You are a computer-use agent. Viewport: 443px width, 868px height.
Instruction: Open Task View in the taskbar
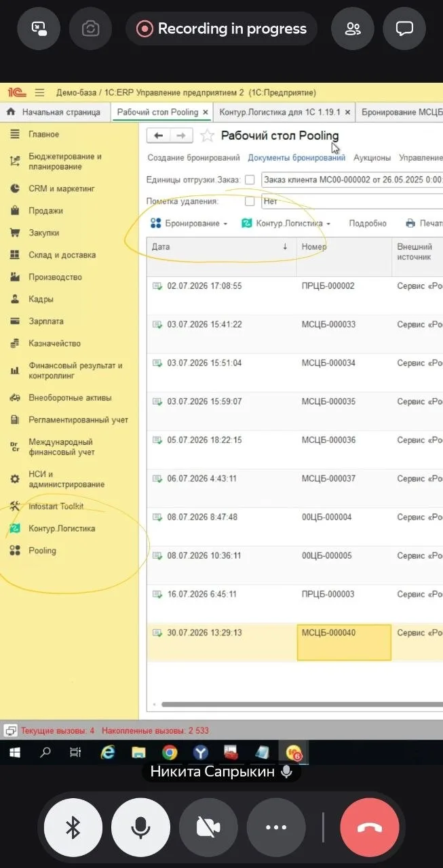click(76, 752)
